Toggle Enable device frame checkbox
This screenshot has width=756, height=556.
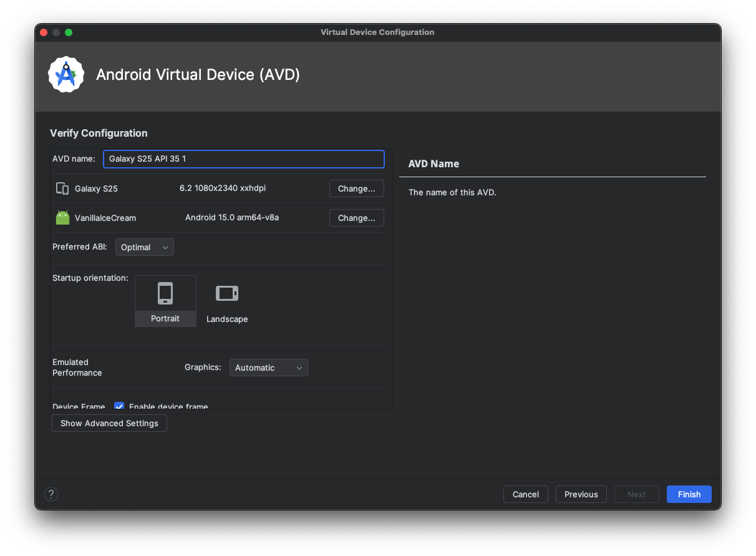[119, 406]
